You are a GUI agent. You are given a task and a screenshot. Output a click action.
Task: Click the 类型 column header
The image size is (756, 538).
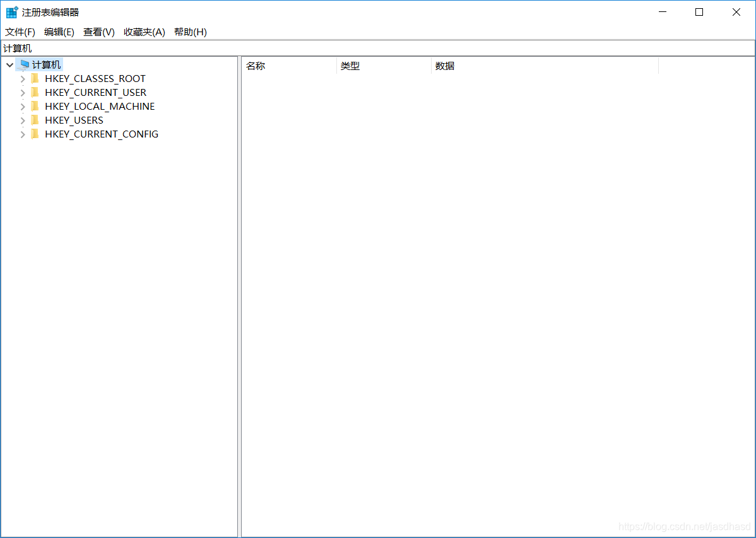click(384, 66)
